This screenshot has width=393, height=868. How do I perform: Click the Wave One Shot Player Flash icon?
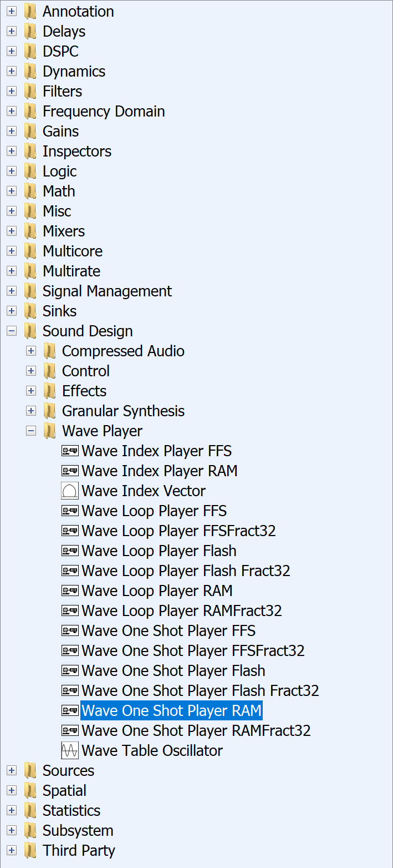click(x=70, y=671)
